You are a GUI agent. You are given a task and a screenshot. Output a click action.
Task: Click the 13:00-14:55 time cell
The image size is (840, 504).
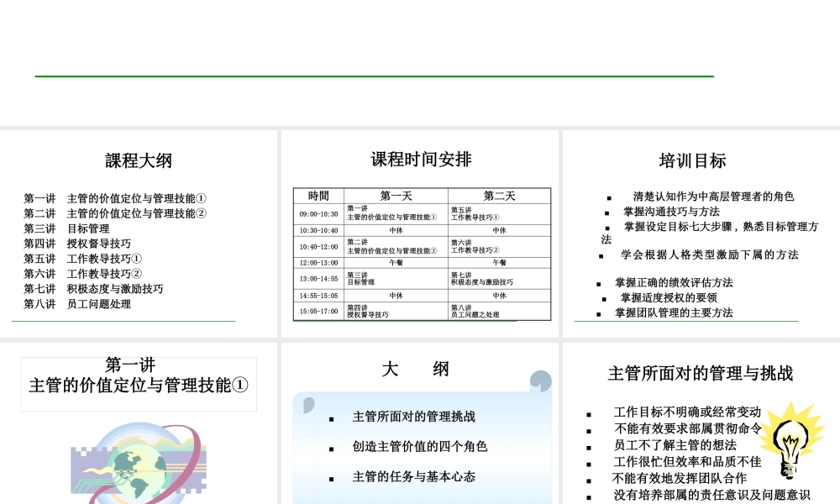pos(318,279)
